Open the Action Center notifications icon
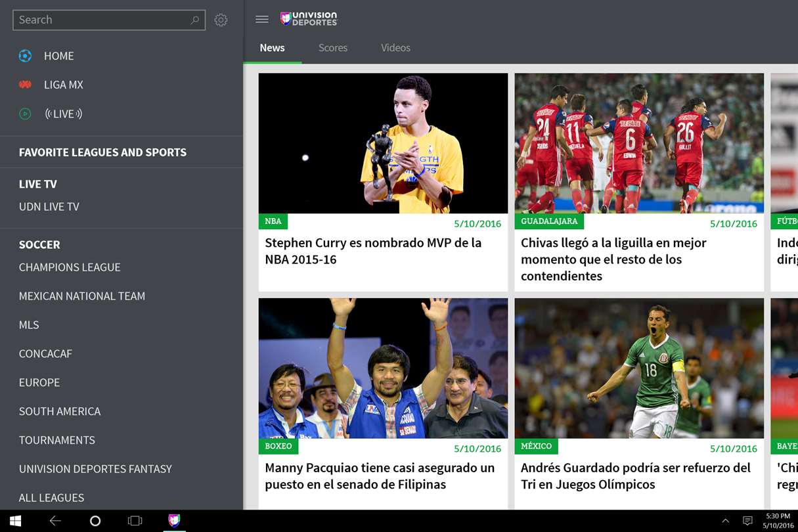This screenshot has height=532, width=798. tap(747, 521)
